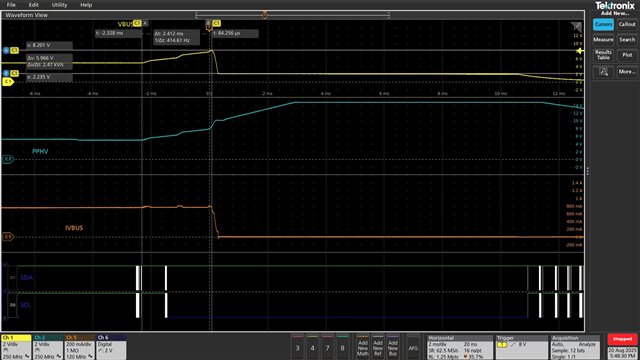
Task: Click the yellow trigger level arrow marker
Action: [580, 51]
